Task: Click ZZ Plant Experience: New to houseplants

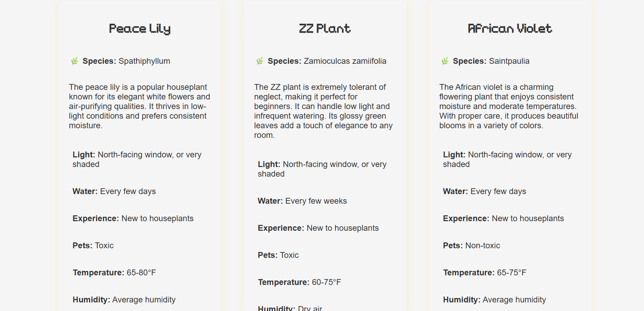Action: pyautogui.click(x=318, y=228)
